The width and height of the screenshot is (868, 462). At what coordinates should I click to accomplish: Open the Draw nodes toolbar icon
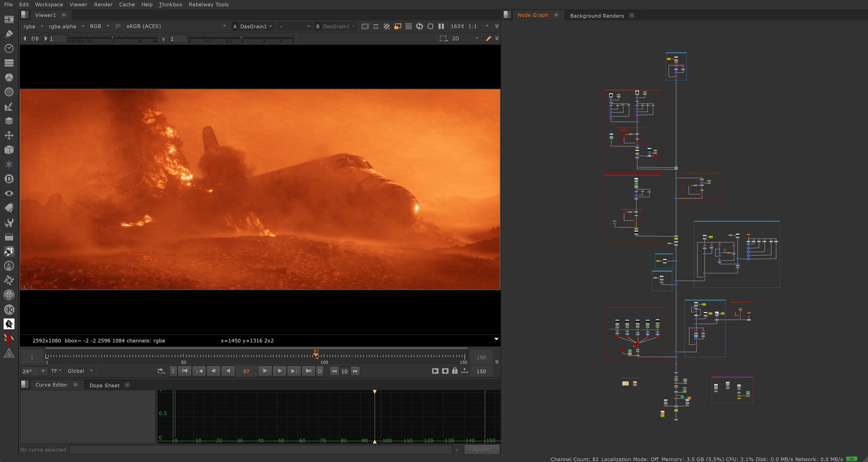tap(9, 34)
